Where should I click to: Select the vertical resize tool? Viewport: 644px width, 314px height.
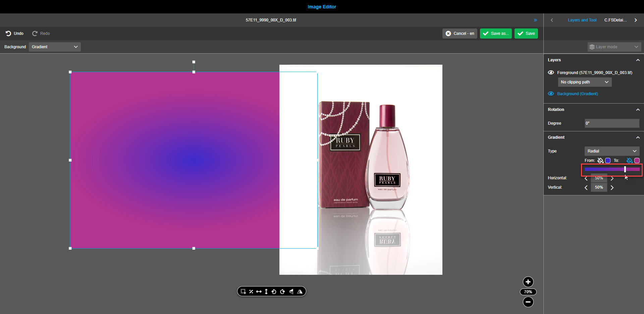coord(266,291)
